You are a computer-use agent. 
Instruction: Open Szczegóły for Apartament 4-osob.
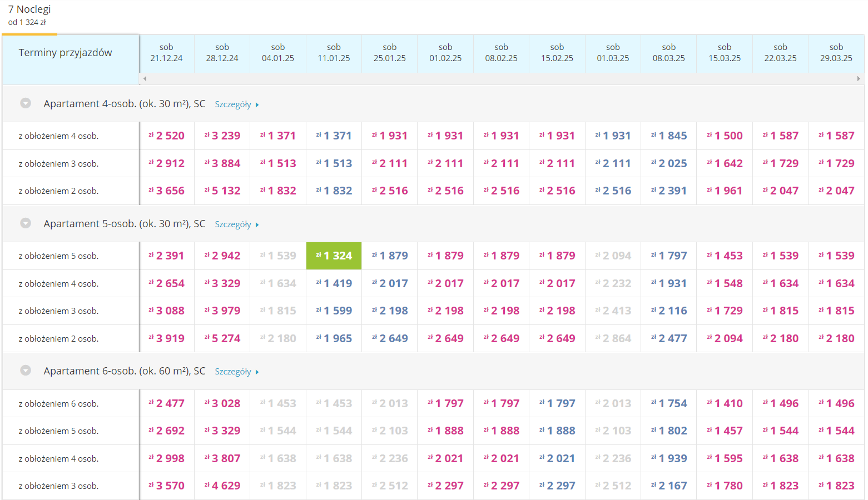click(233, 104)
